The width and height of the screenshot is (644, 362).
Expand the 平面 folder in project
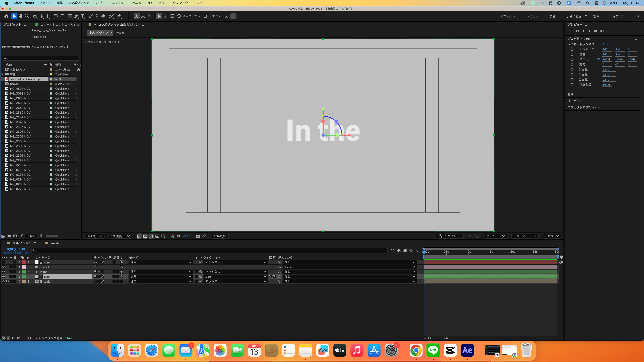2,74
